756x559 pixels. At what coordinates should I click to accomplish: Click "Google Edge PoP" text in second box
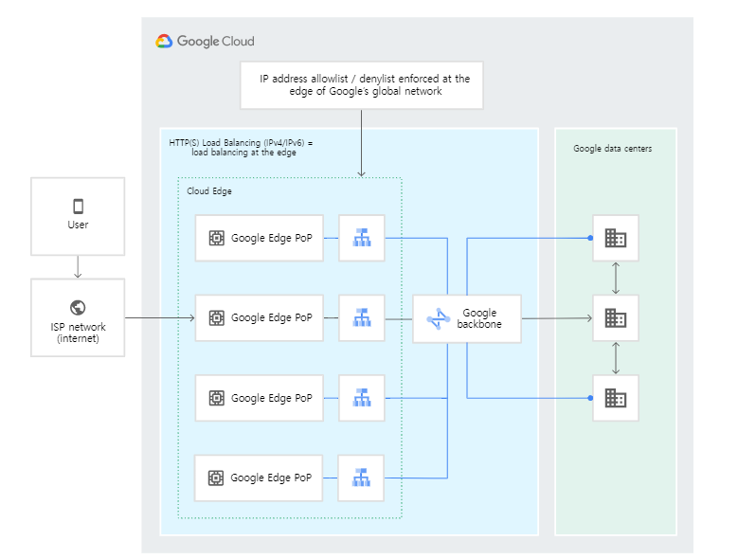click(x=272, y=317)
